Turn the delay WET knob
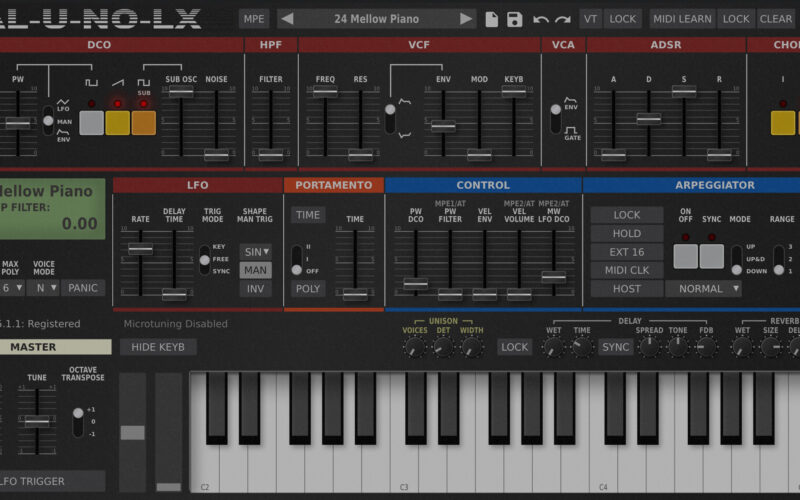Screen dimensions: 800x500 (x=552, y=347)
